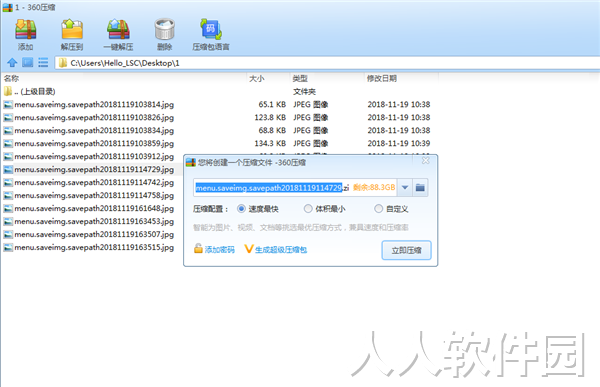This screenshot has height=387, width=600.
Task: Click 立即压缩 compress now button
Action: pos(406,250)
